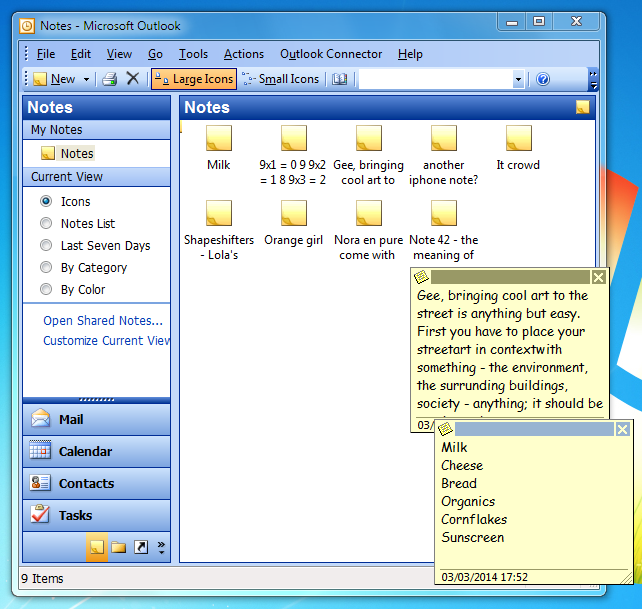Click the Outlook icon in title bar

tap(27, 26)
